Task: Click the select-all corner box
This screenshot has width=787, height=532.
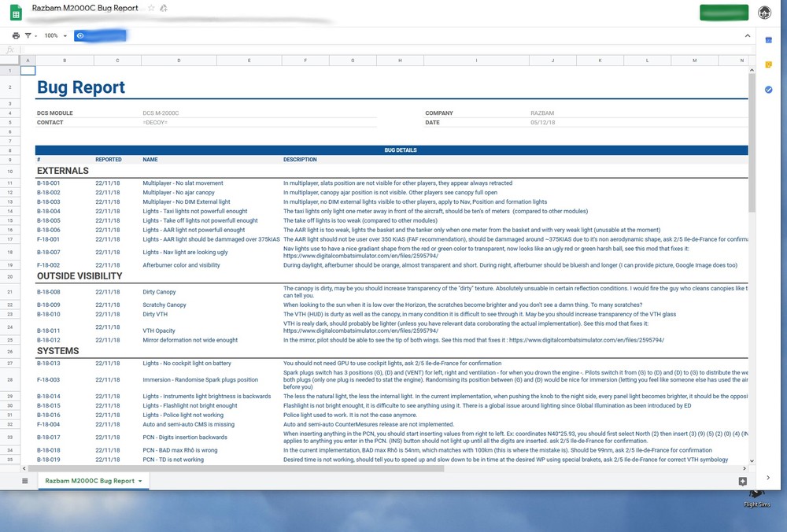Action: [10, 61]
